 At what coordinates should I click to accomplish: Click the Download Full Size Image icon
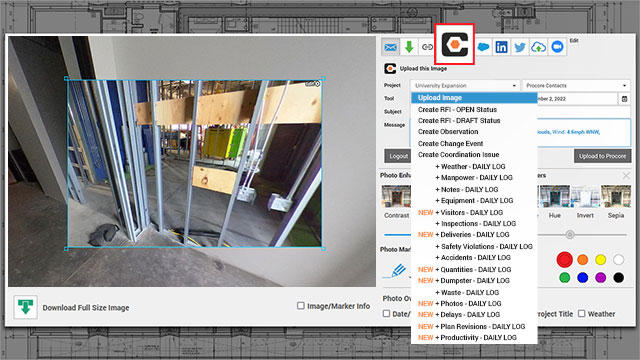(x=25, y=307)
